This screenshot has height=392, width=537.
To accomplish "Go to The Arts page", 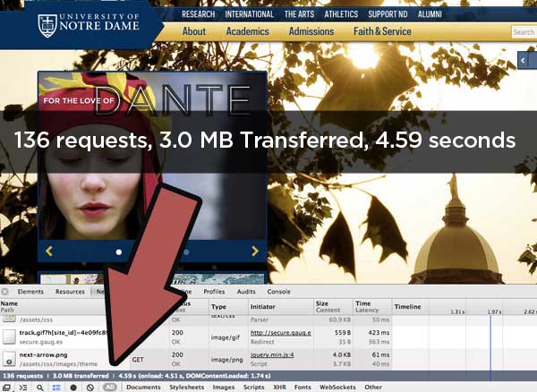I will tap(299, 14).
